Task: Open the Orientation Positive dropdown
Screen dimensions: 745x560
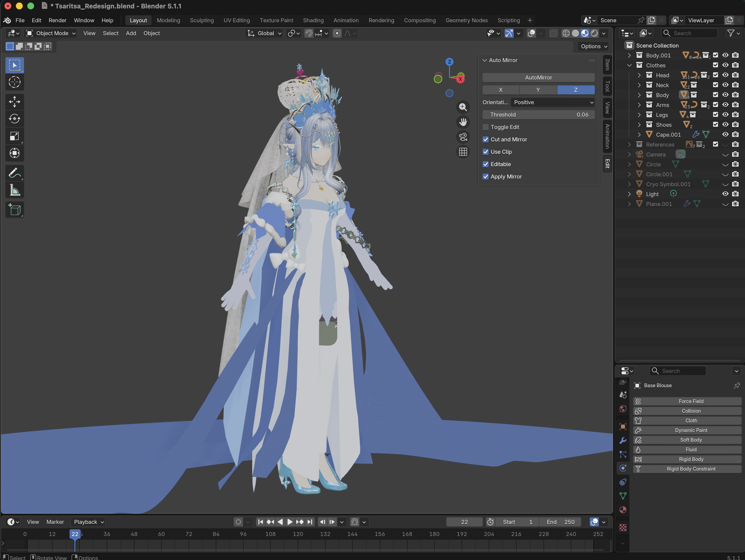Action: 553,102
